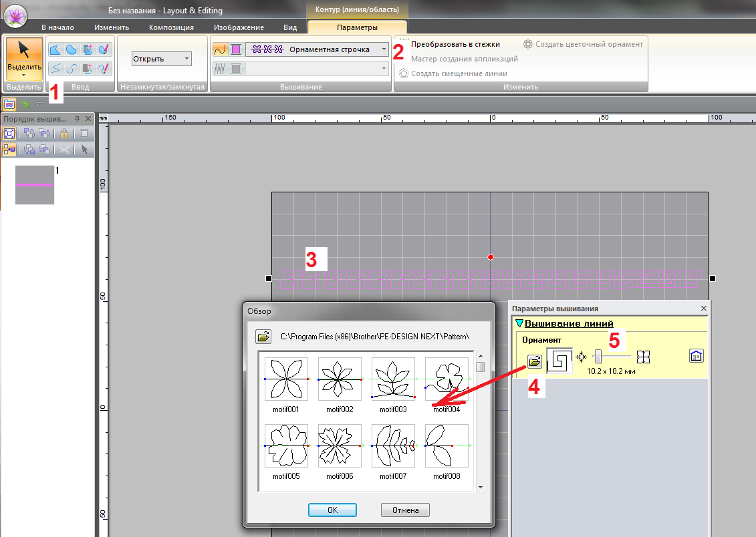Click the maximize-size icon beside ornament slider
756x537 pixels.
(x=643, y=357)
